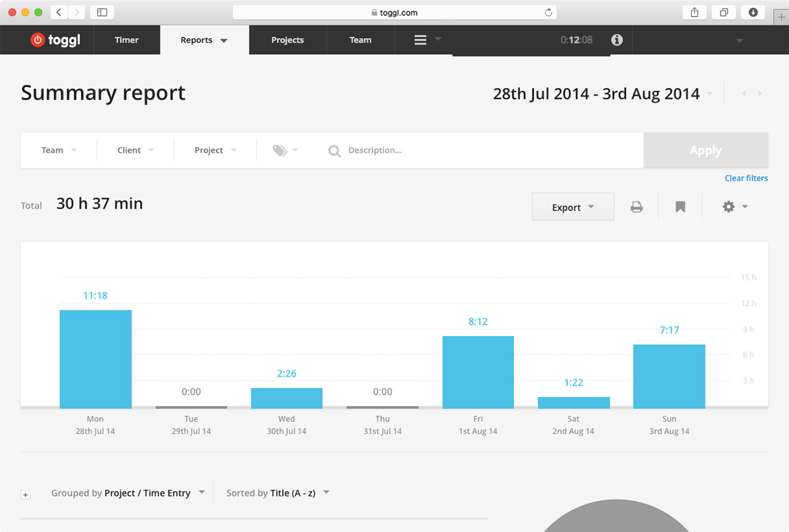
Task: Bookmark this report with the bookmark icon
Action: click(681, 207)
